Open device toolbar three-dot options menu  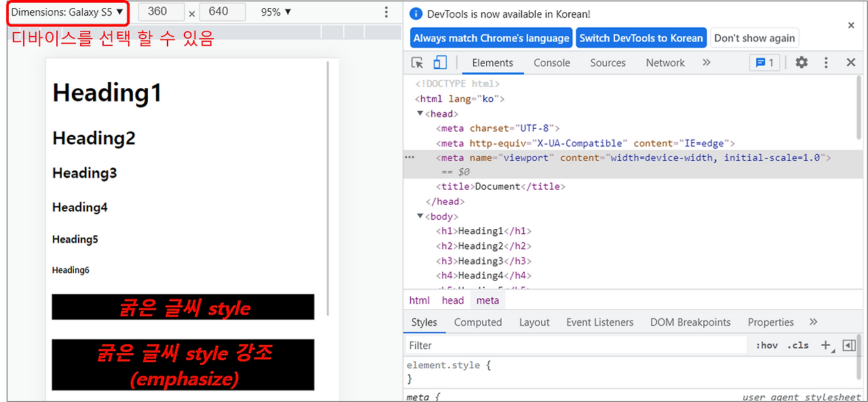point(386,12)
